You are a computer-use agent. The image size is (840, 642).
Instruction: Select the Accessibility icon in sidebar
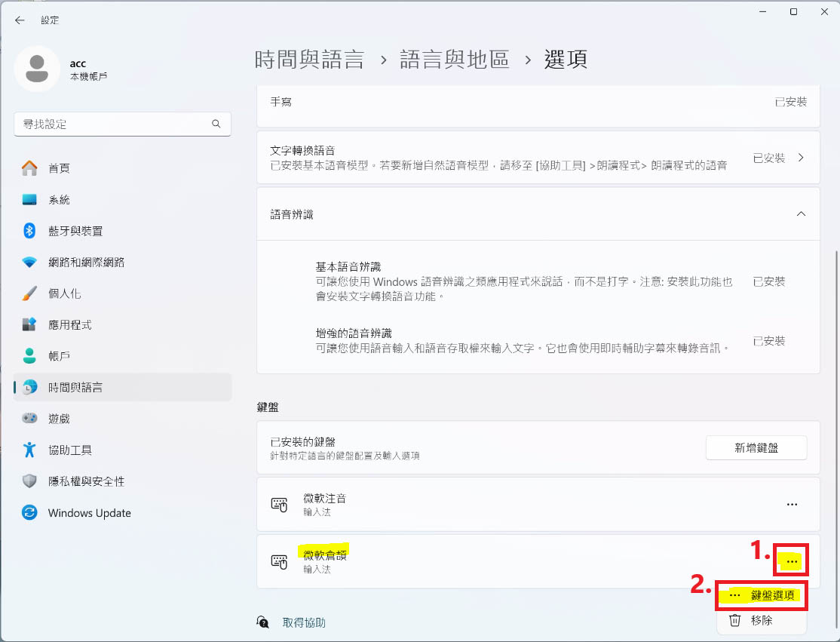coord(29,450)
